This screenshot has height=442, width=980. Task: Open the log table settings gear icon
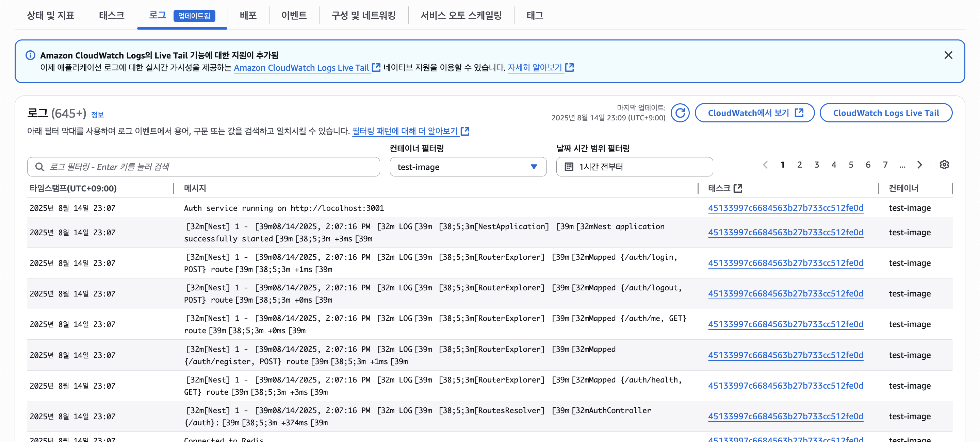[x=944, y=165]
